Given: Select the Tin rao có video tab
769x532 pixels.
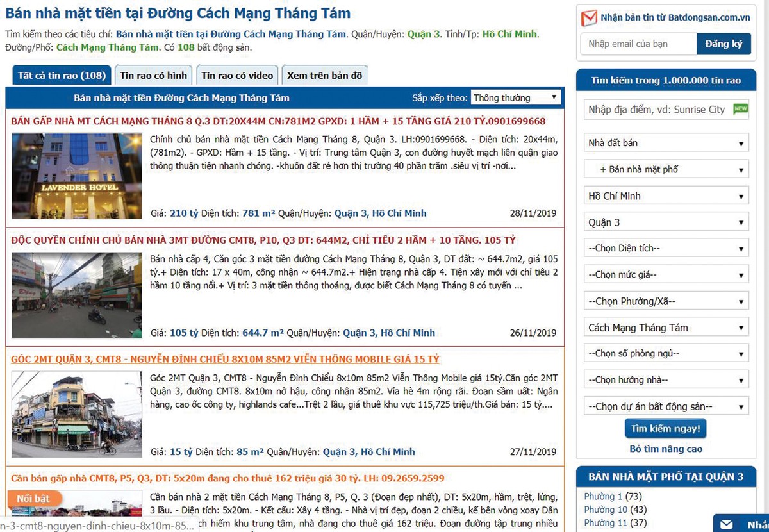Looking at the screenshot, I should tap(237, 76).
